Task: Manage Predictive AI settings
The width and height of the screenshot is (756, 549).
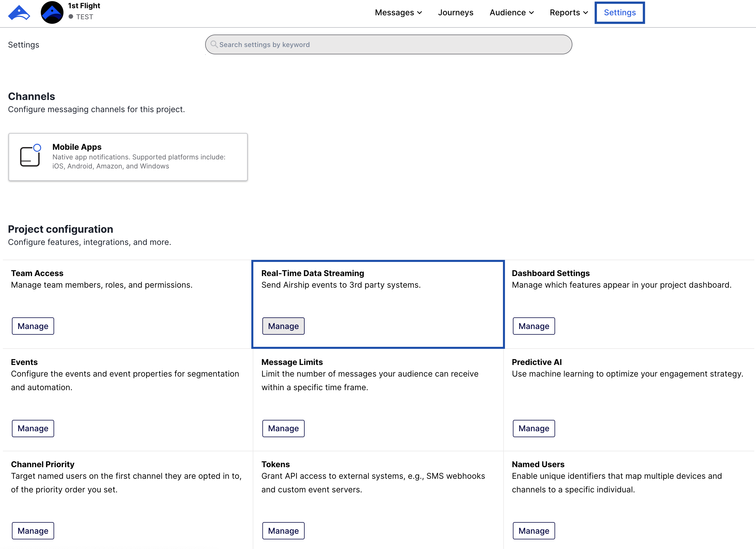Action: (x=533, y=428)
